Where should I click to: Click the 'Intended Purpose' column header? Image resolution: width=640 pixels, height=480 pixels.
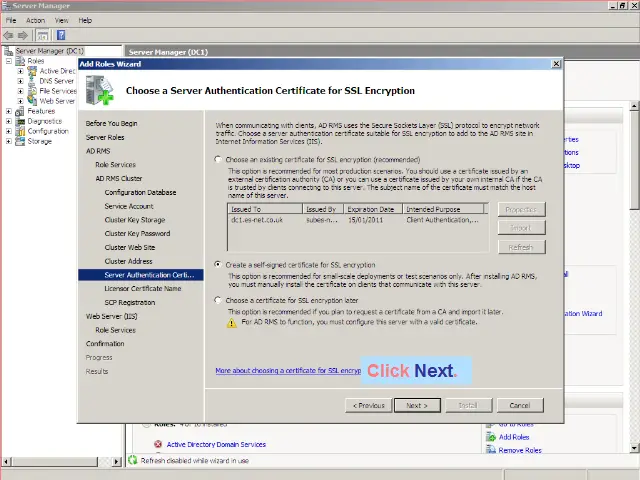[x=443, y=209]
